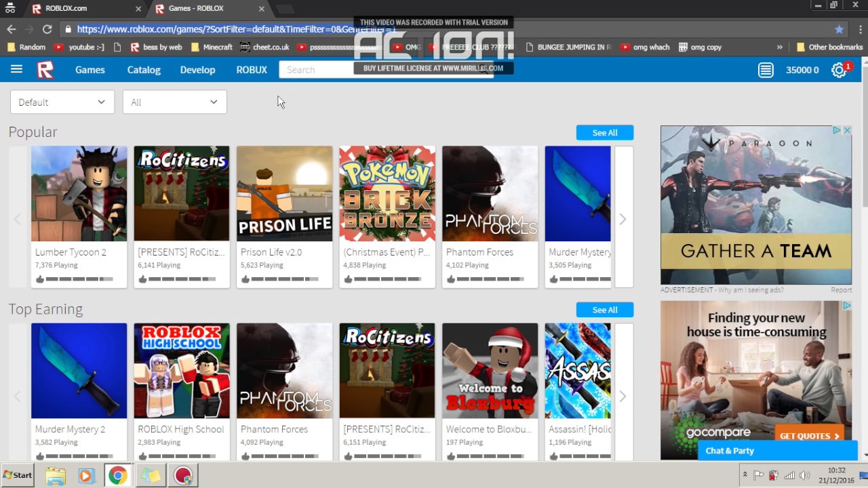This screenshot has width=868, height=488.
Task: Open the Catalog menu
Action: (x=144, y=70)
